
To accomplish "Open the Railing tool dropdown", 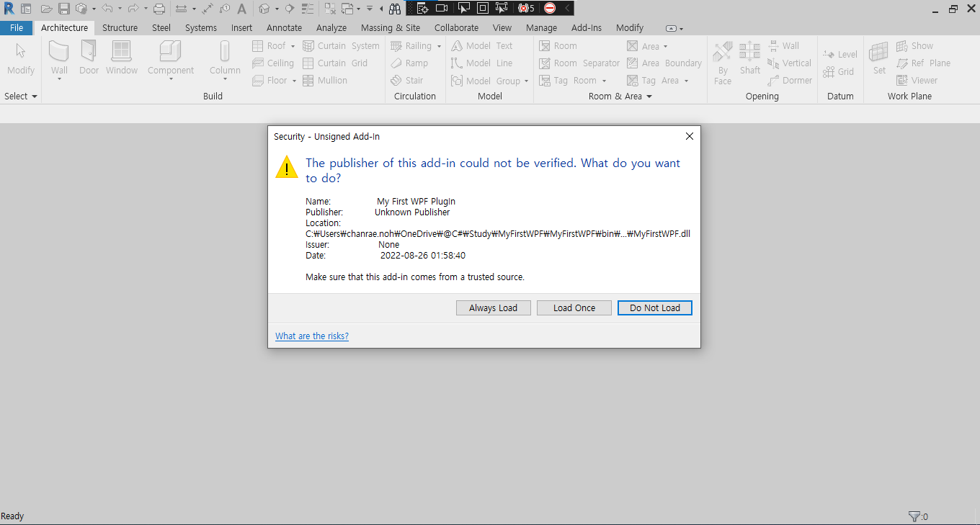I will point(438,46).
